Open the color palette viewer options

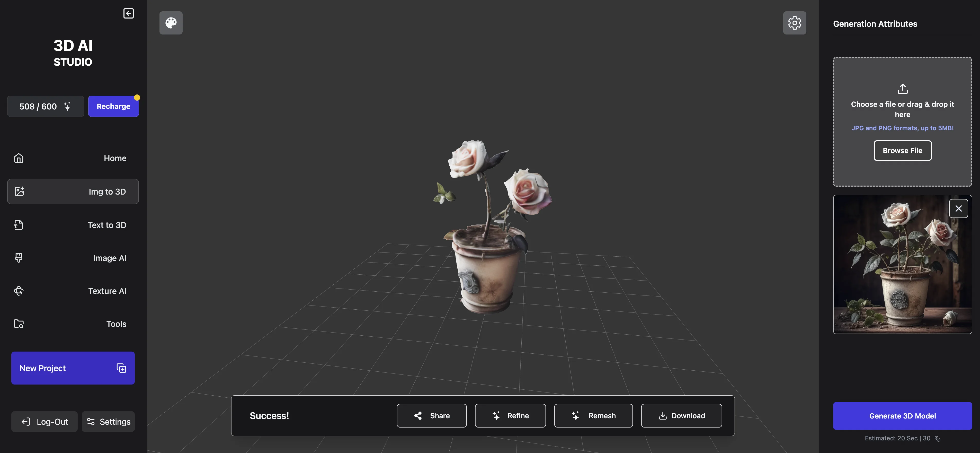[171, 23]
